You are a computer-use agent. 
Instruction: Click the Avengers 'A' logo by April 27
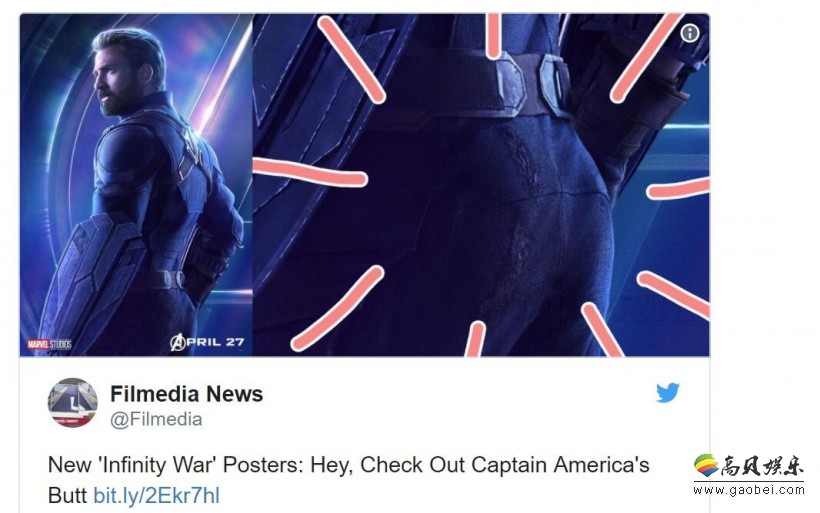[178, 342]
